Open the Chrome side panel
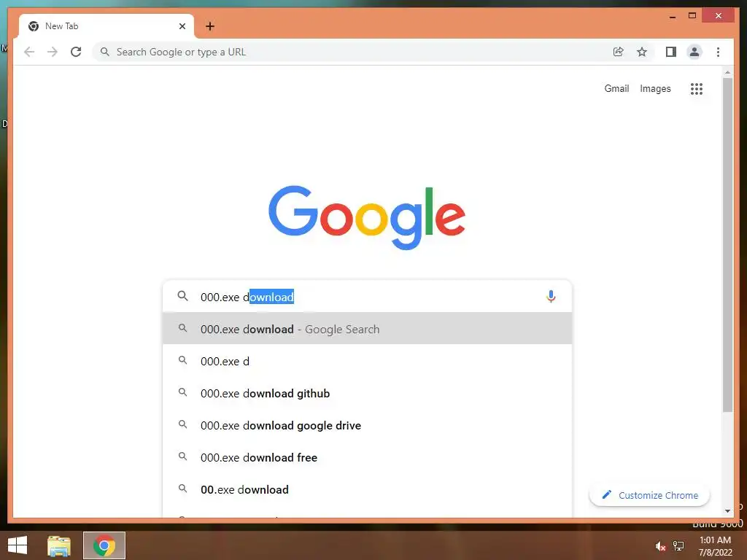Screen dimensions: 747x560 [671, 52]
